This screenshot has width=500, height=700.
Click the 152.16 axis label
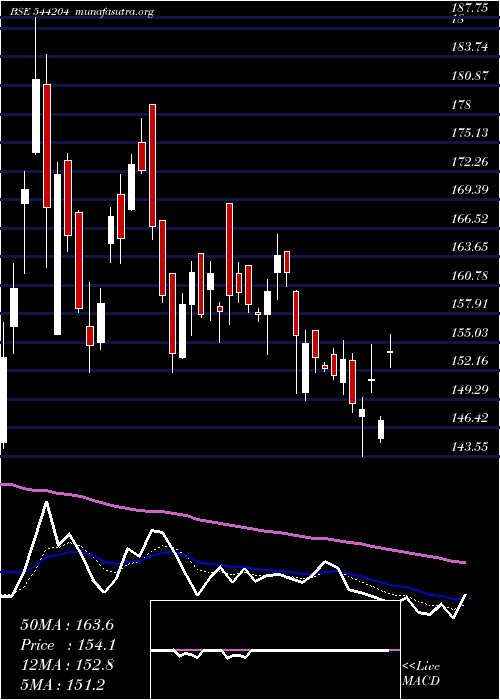[469, 361]
